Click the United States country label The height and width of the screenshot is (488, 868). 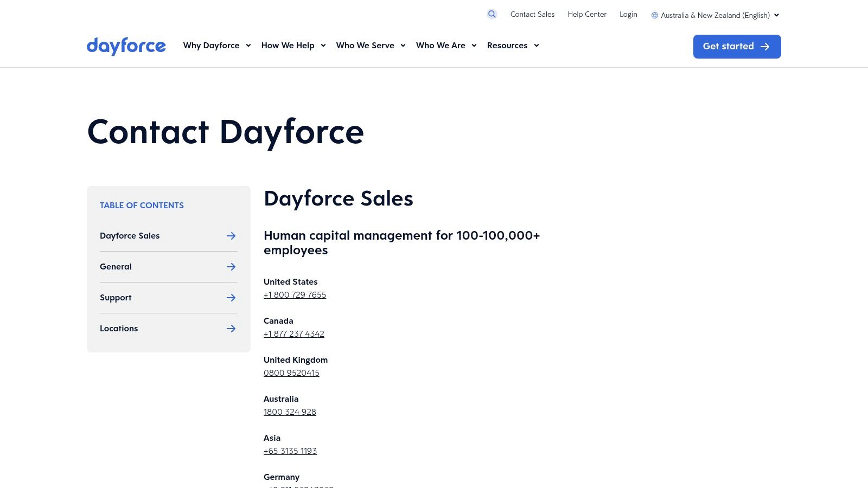[291, 282]
